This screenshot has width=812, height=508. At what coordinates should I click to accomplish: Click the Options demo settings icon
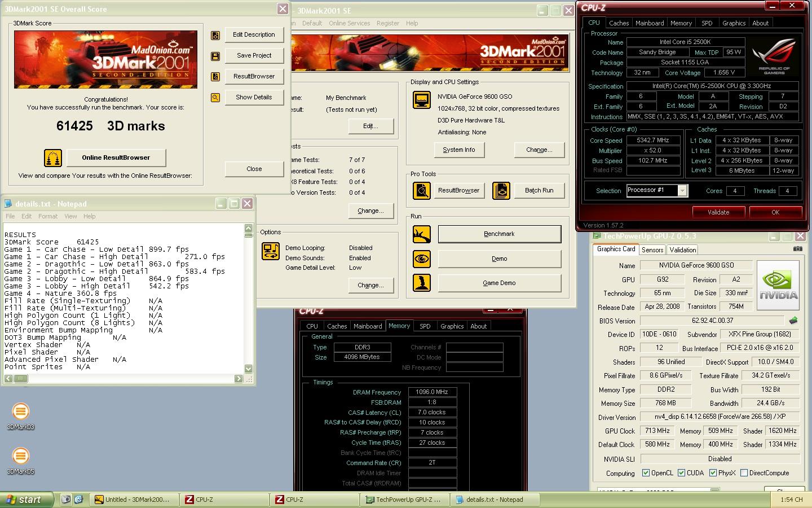(271, 251)
